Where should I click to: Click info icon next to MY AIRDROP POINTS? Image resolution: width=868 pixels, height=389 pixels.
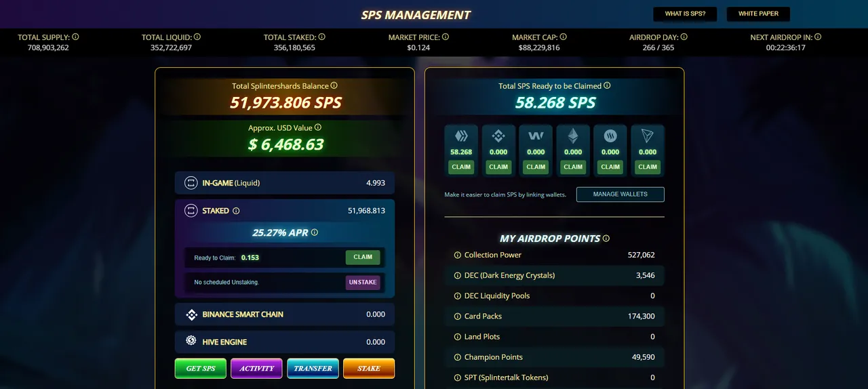tap(606, 239)
